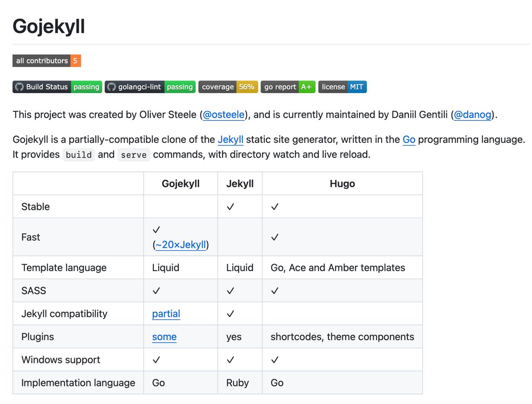Click the inline serve code snippet
Viewport: 532px width, 404px height.
click(134, 155)
